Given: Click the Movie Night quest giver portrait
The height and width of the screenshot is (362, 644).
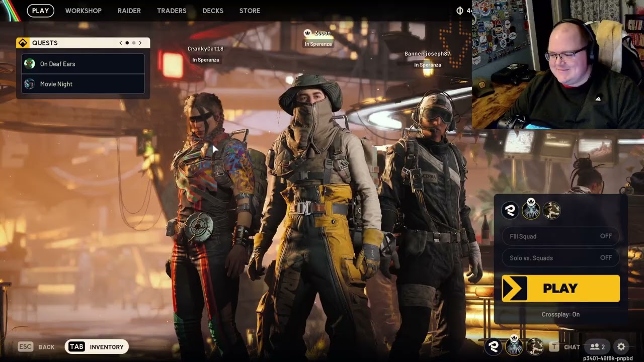Looking at the screenshot, I should pos(30,84).
